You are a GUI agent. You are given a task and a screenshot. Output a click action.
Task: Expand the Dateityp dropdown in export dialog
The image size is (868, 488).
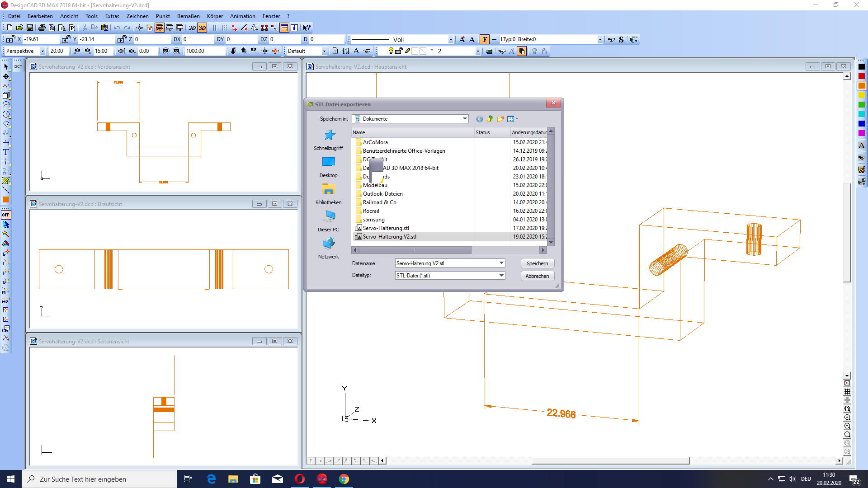[501, 275]
